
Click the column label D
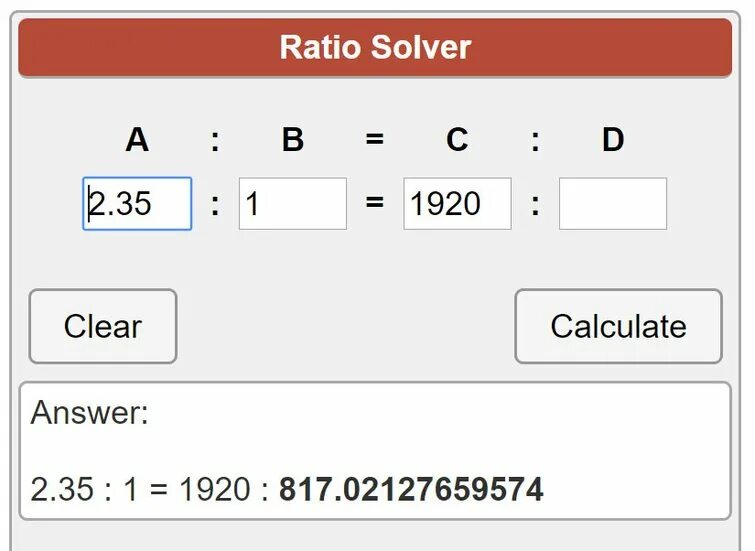613,140
